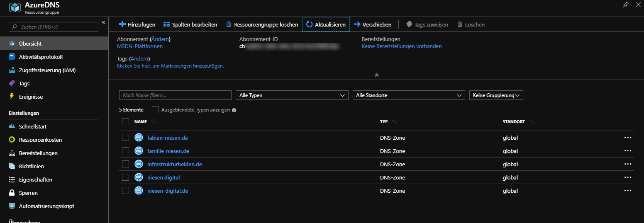Click Spalten bearbeiten in the toolbar
Viewport: 644px width, 223px height.
click(x=190, y=24)
